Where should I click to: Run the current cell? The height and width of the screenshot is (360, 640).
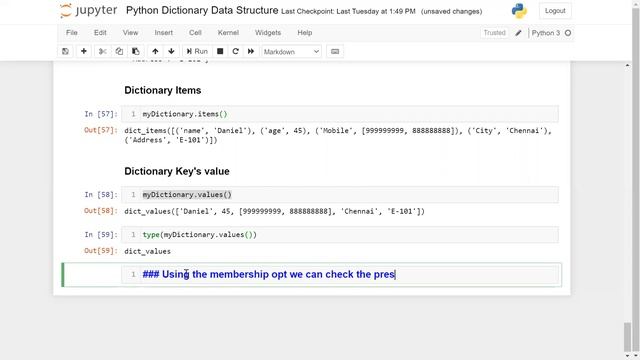tap(197, 51)
